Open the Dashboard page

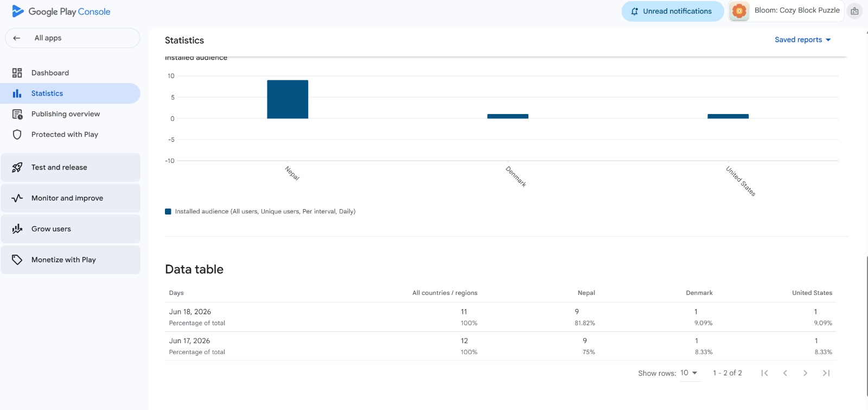pyautogui.click(x=71, y=73)
